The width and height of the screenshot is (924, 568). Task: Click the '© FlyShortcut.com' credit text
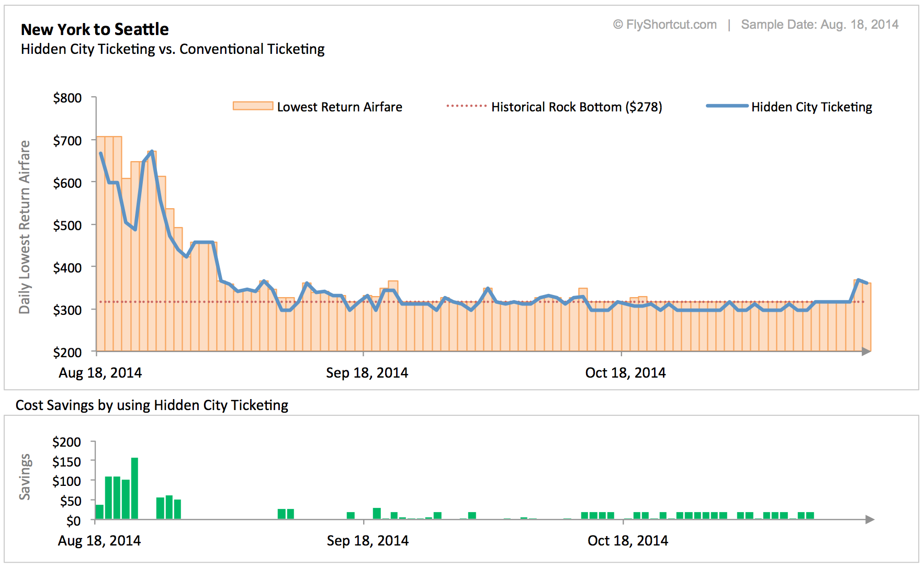click(665, 25)
